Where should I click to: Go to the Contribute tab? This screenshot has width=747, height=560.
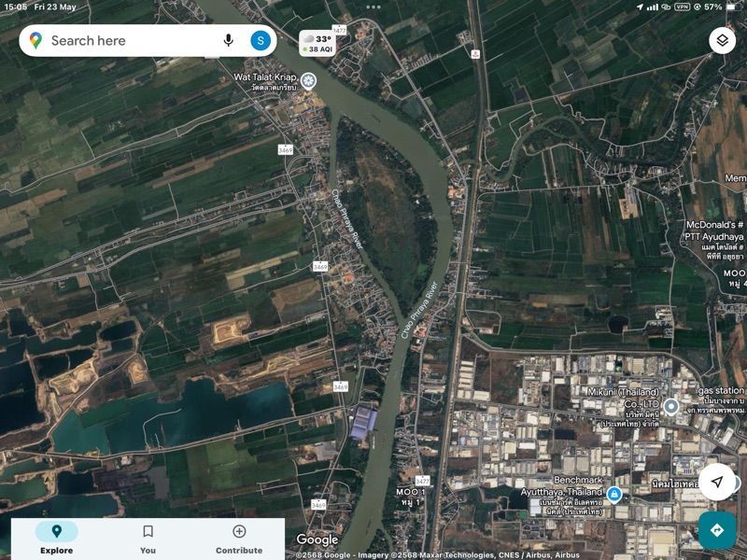239,539
